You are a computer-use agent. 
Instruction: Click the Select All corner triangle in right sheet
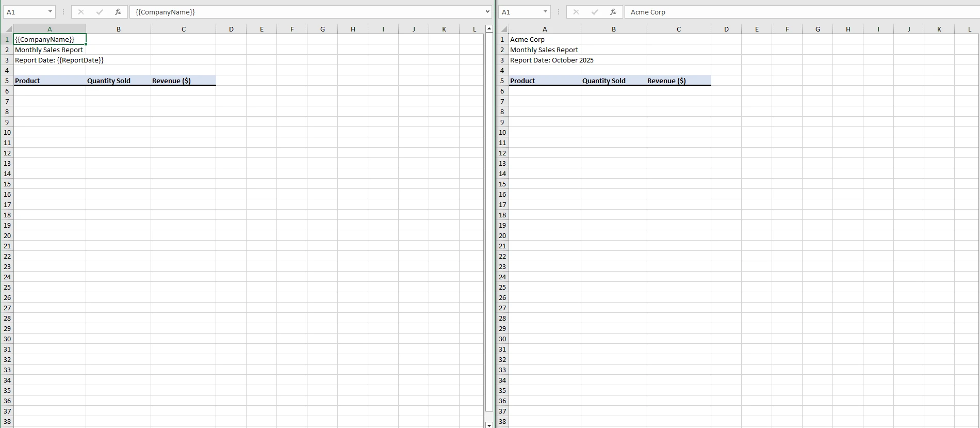tap(503, 29)
